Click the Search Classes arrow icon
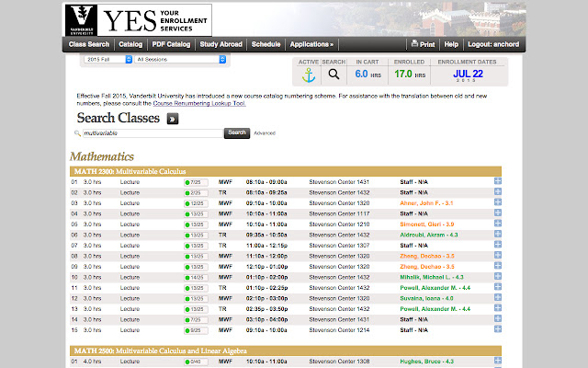 [x=173, y=119]
